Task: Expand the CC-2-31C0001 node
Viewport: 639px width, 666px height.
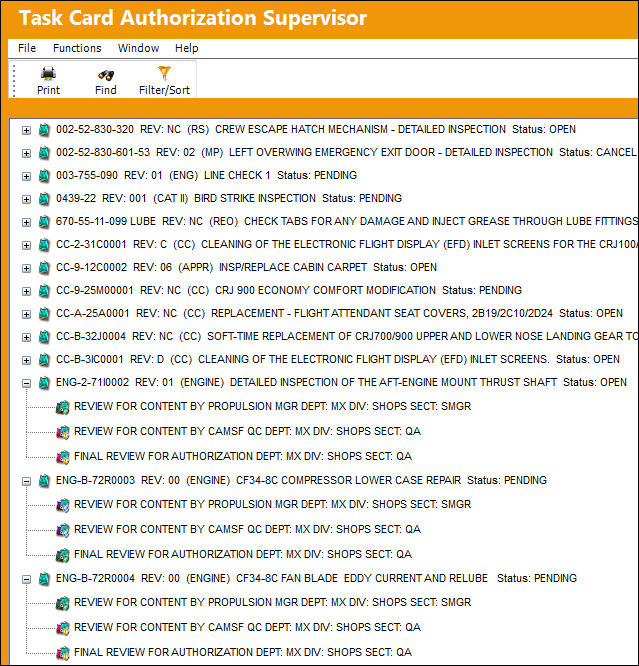Action: tap(26, 245)
